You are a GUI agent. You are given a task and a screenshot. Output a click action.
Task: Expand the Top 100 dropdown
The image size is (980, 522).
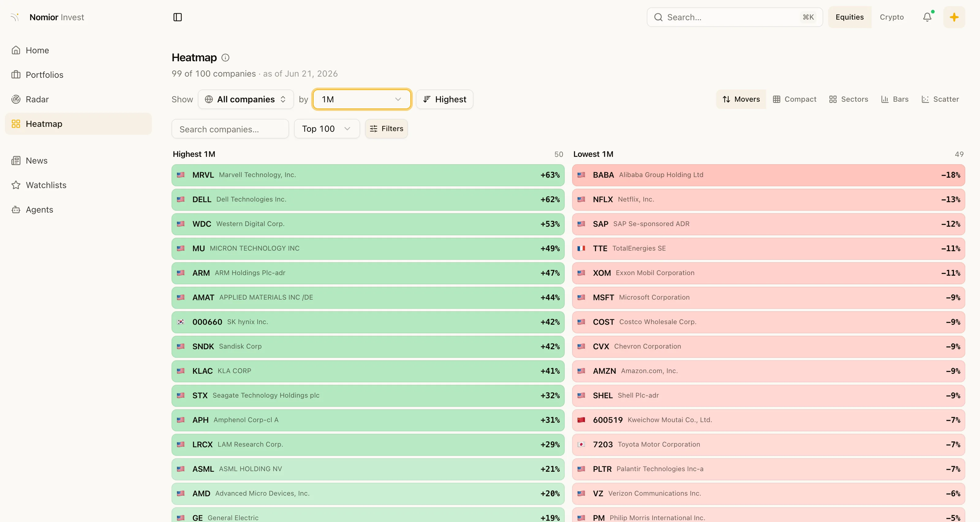(x=327, y=129)
